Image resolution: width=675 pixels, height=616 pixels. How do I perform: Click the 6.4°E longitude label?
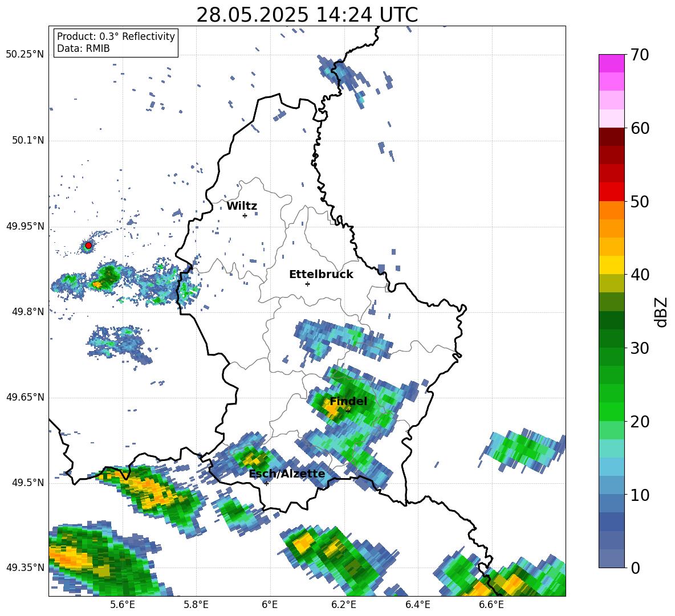tap(417, 605)
